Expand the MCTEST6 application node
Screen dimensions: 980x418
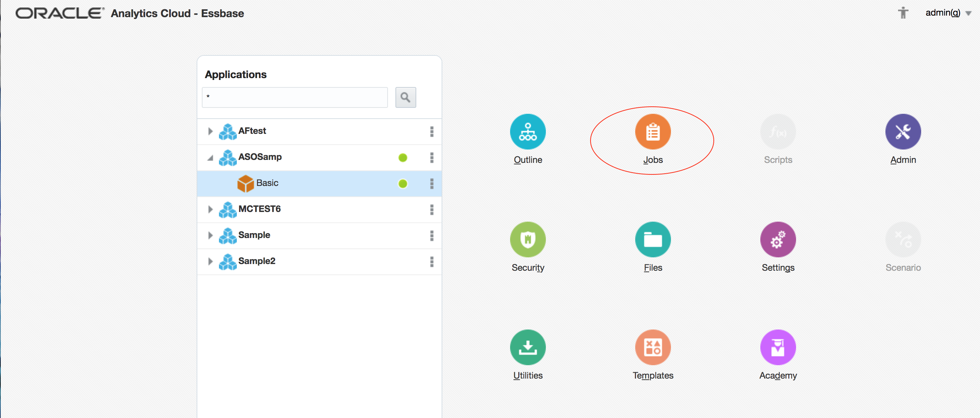210,209
